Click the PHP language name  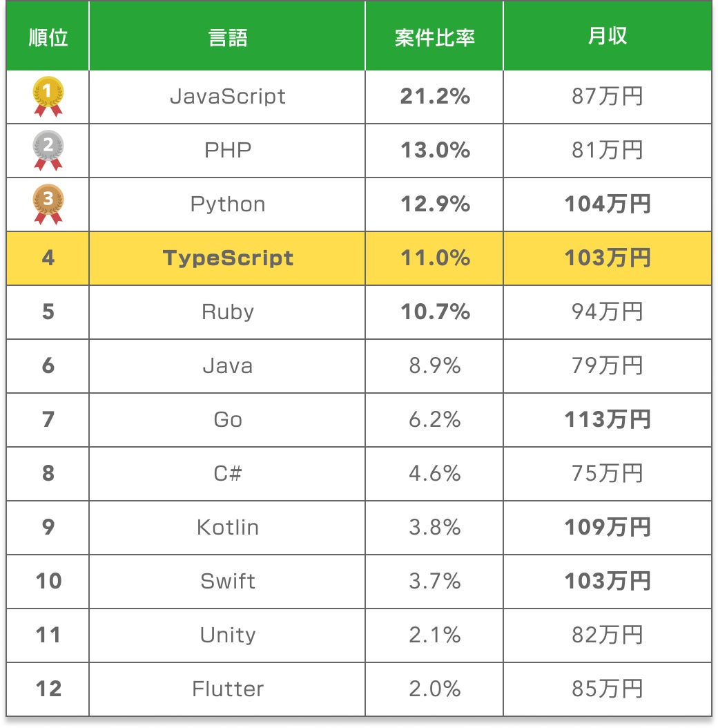(227, 150)
